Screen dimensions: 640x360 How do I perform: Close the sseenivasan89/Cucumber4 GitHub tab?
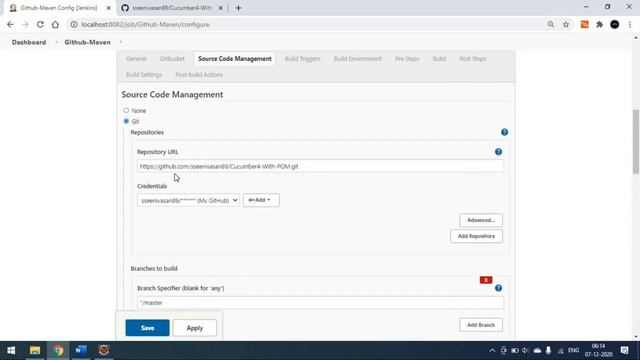(x=220, y=8)
